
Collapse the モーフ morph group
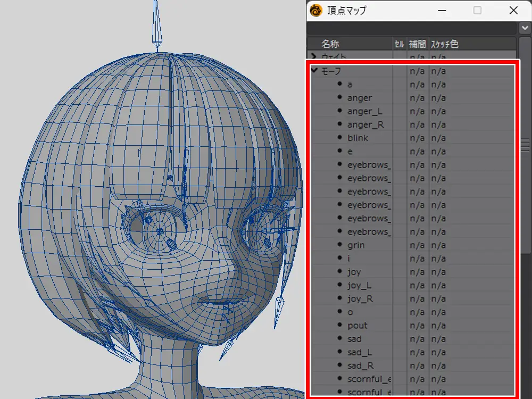pos(314,70)
